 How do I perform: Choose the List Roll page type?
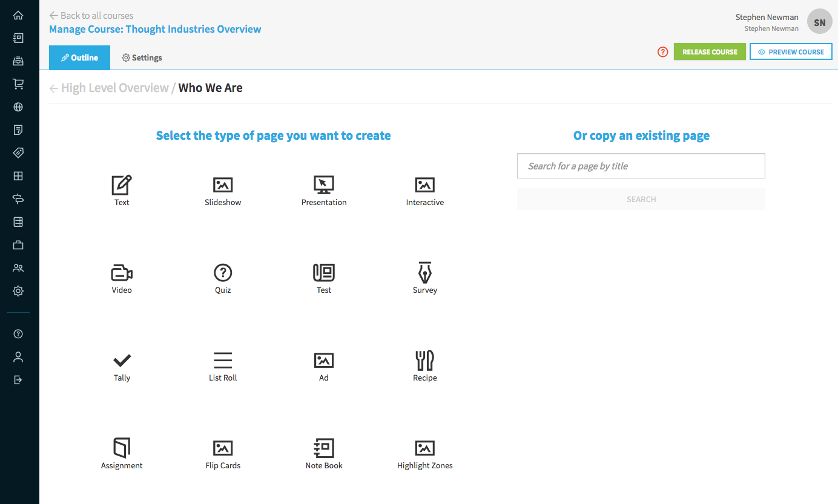coord(223,361)
